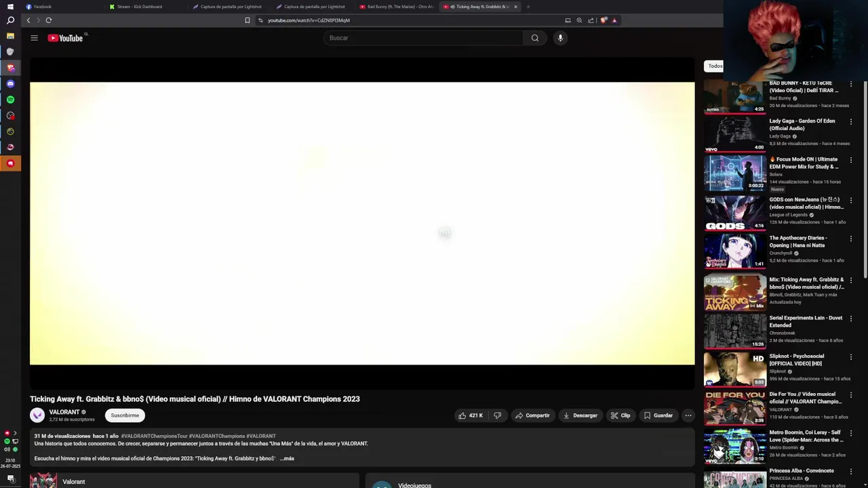Open more actions ellipsis below video
868x488 pixels.
[688, 415]
